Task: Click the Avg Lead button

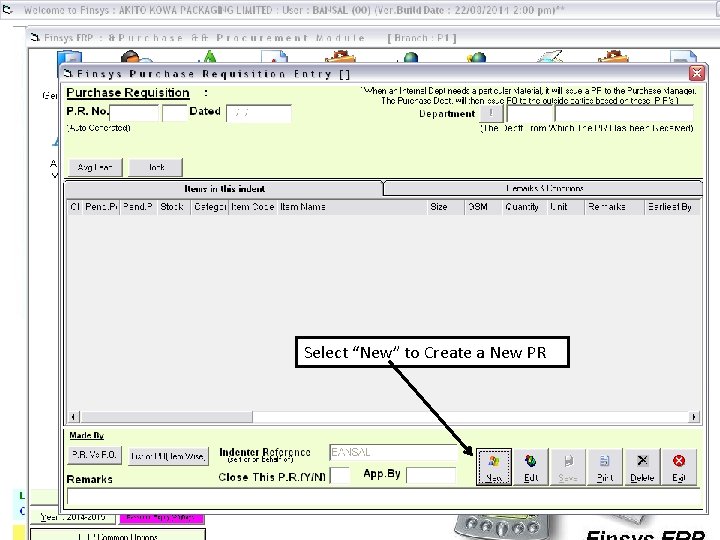Action: (x=95, y=167)
